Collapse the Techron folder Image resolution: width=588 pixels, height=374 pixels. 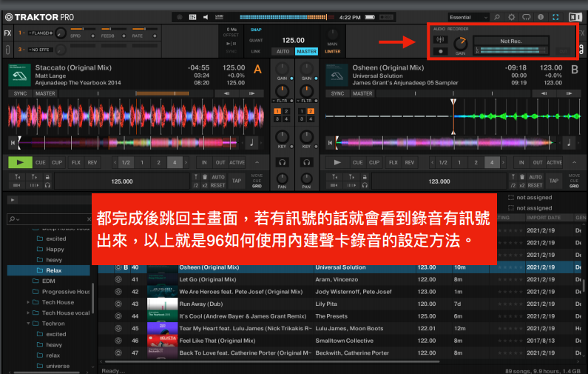click(x=28, y=324)
